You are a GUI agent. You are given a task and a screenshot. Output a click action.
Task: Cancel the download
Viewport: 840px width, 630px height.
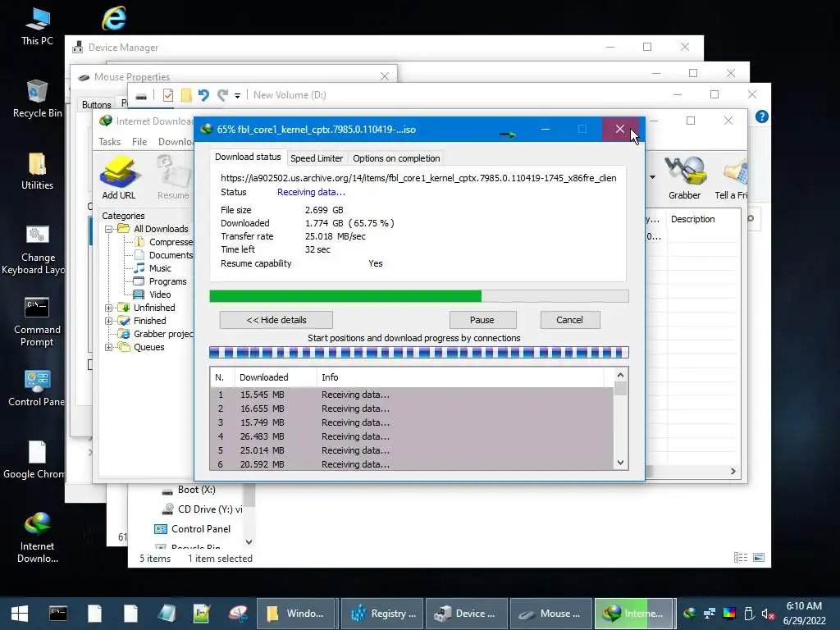coord(569,320)
